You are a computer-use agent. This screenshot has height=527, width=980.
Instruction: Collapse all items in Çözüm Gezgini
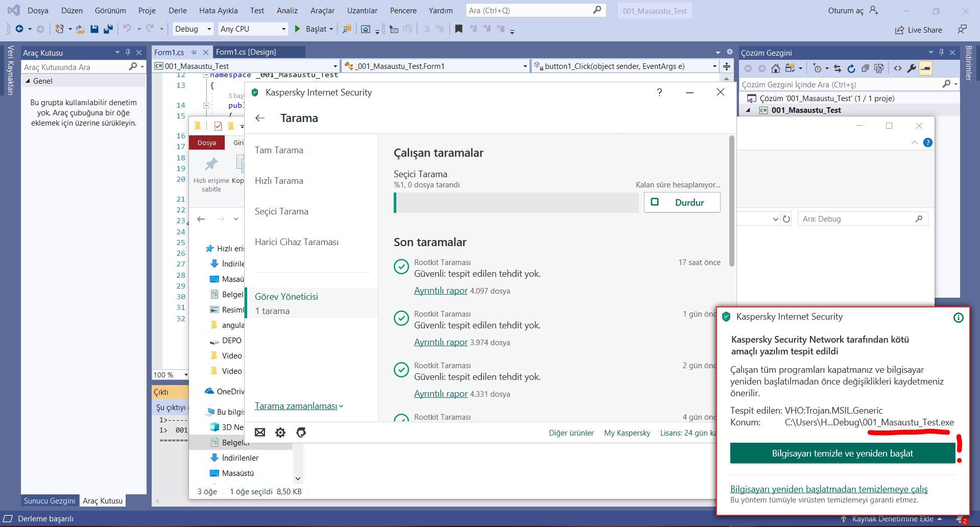point(865,68)
